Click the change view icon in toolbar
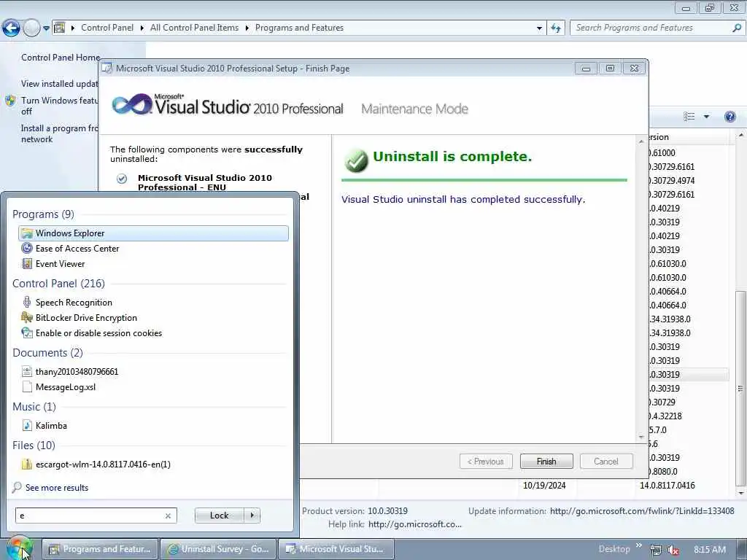Viewport: 747px width, 560px height. click(x=689, y=117)
